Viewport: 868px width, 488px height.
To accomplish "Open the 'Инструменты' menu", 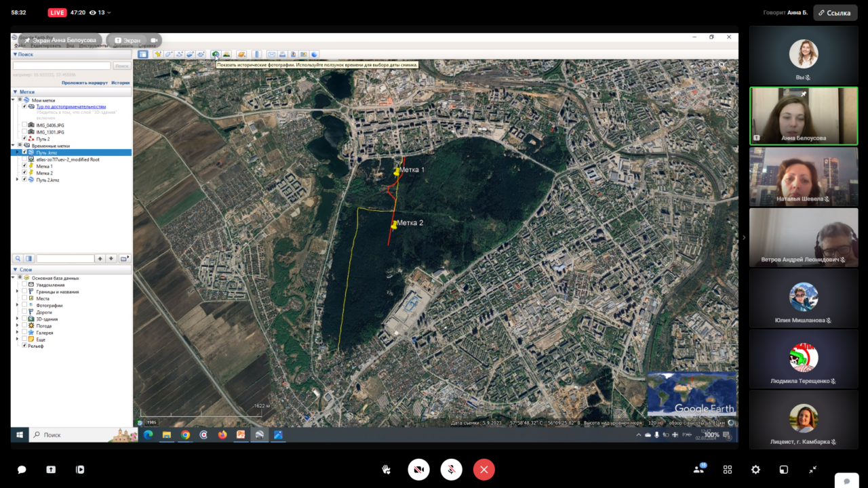I will coord(93,46).
